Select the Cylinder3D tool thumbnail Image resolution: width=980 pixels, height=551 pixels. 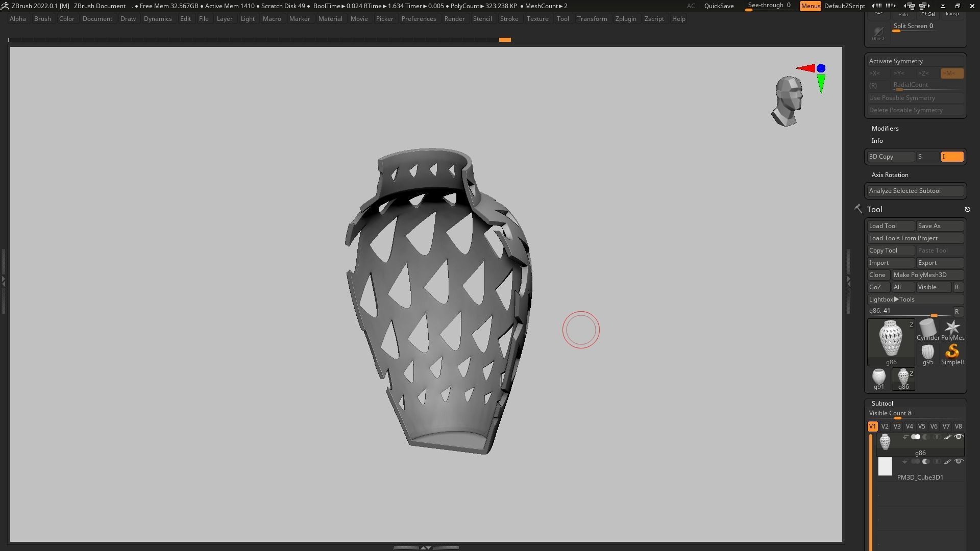click(x=927, y=330)
